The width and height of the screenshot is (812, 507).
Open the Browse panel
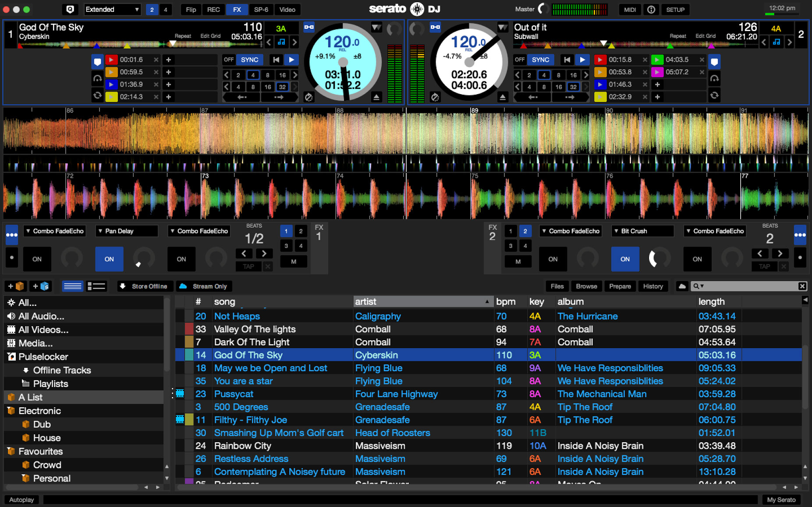[586, 286]
